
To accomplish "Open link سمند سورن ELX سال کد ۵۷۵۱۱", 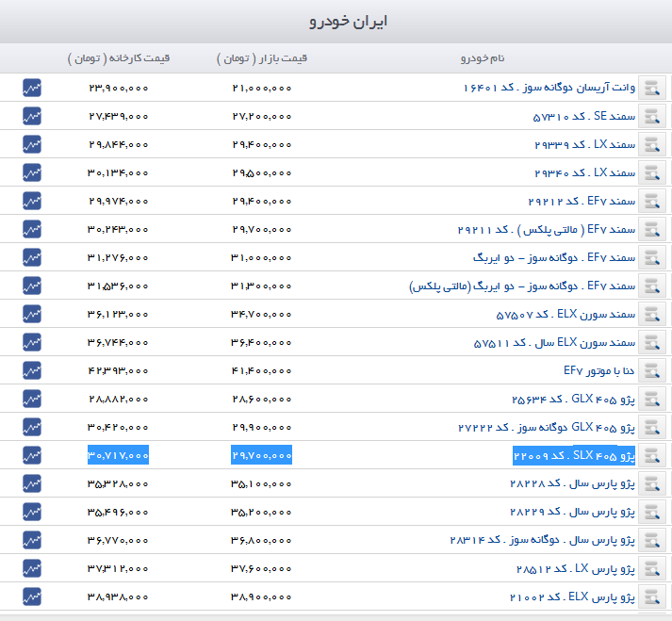I will click(554, 342).
